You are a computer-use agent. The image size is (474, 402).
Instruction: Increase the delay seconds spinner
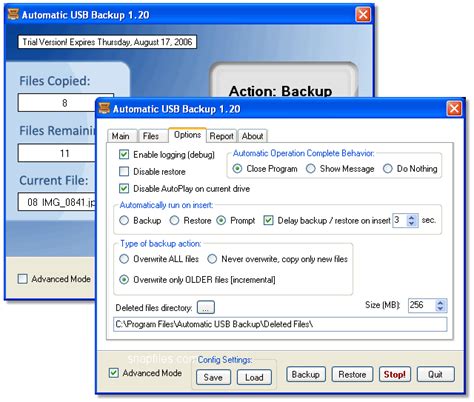point(412,217)
